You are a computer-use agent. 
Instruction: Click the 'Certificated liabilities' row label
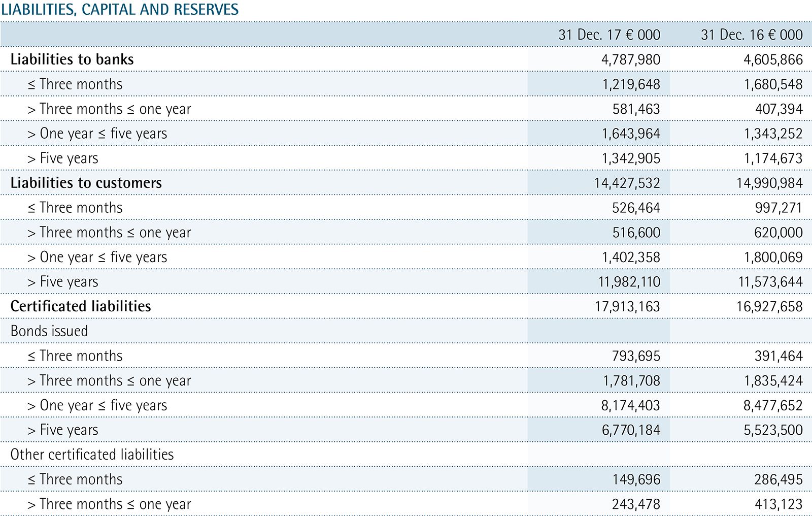coord(81,306)
